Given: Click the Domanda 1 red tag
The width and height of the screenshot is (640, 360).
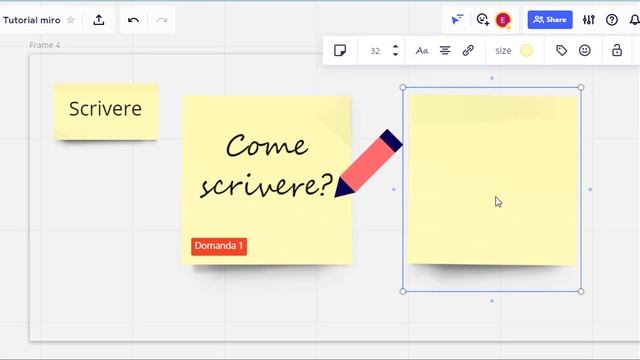Looking at the screenshot, I should (219, 246).
